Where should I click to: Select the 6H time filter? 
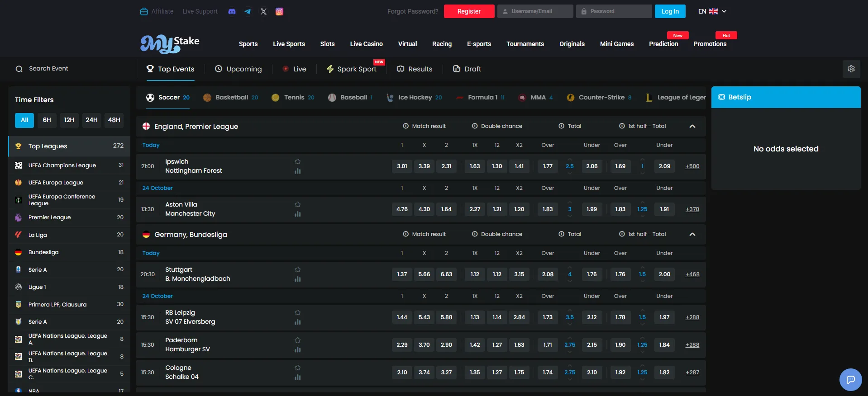47,120
